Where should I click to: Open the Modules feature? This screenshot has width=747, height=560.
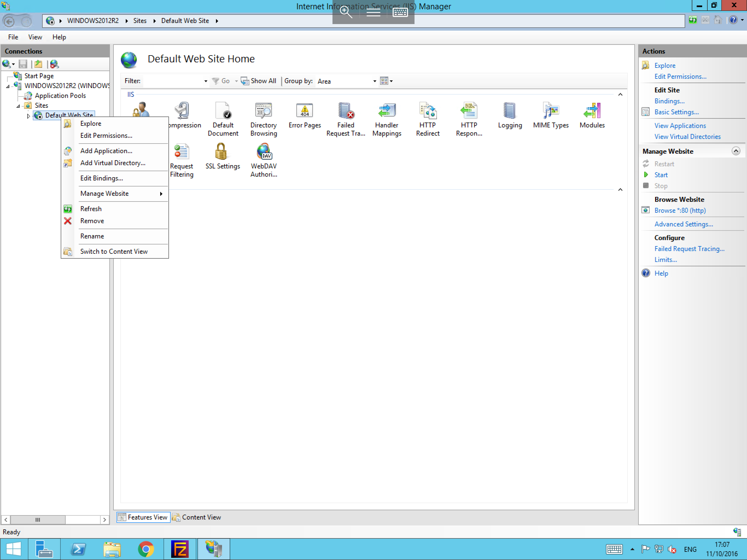[592, 115]
